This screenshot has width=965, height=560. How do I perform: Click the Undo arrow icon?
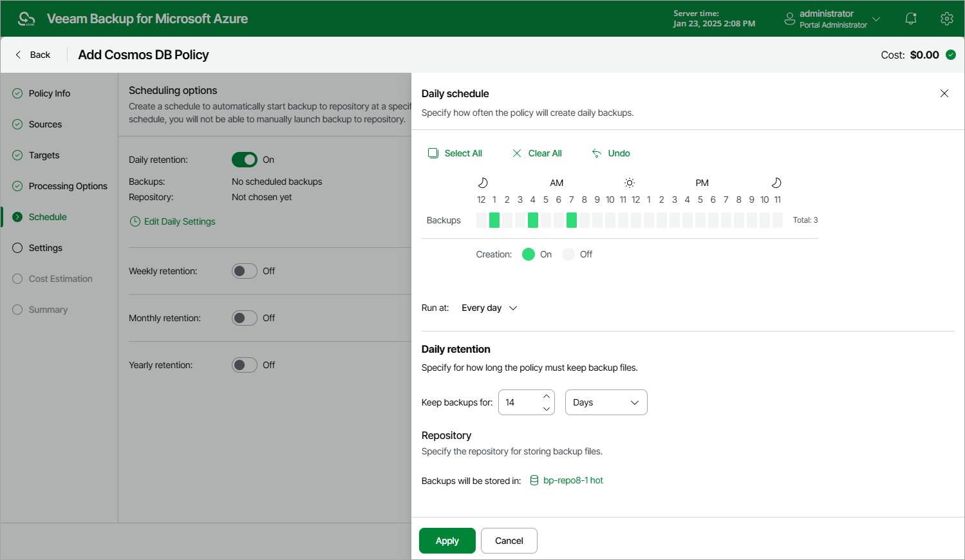pos(597,153)
